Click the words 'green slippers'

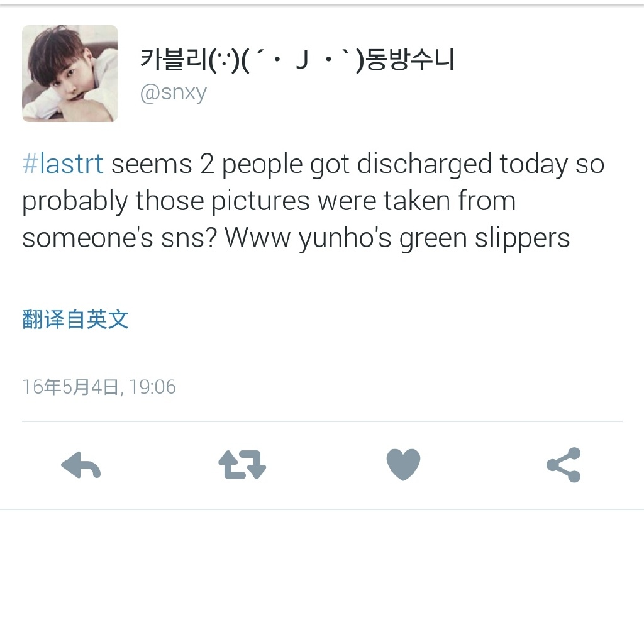pos(485,240)
